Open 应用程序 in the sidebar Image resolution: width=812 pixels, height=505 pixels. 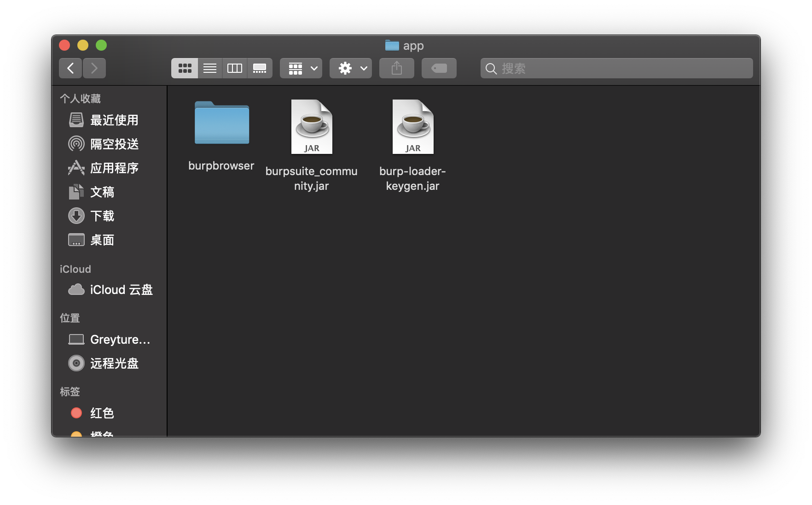(109, 168)
